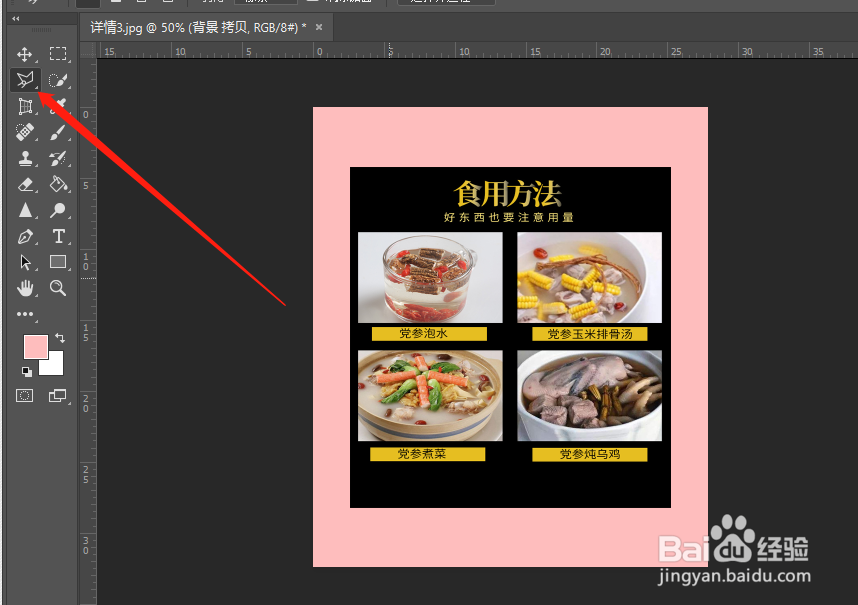This screenshot has width=858, height=605.
Task: Select the Paint Bucket tool
Action: (58, 184)
